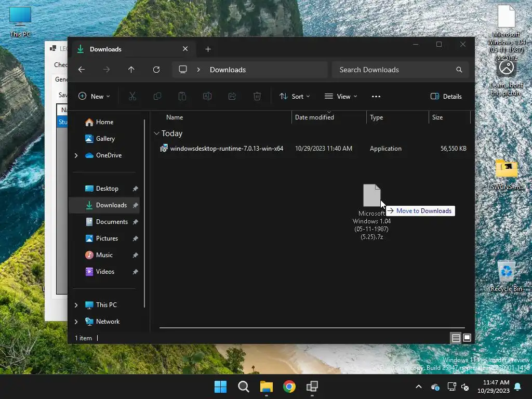Viewport: 532px width, 399px height.
Task: Click the rightmost app icon on taskbar
Action: point(312,387)
